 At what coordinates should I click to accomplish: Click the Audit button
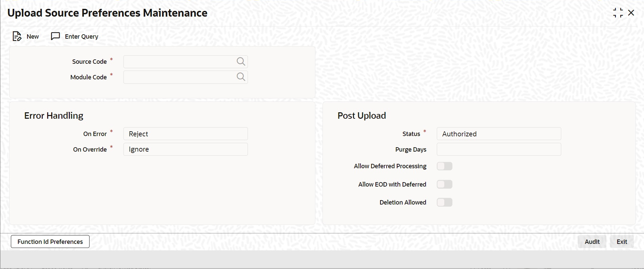[592, 242]
